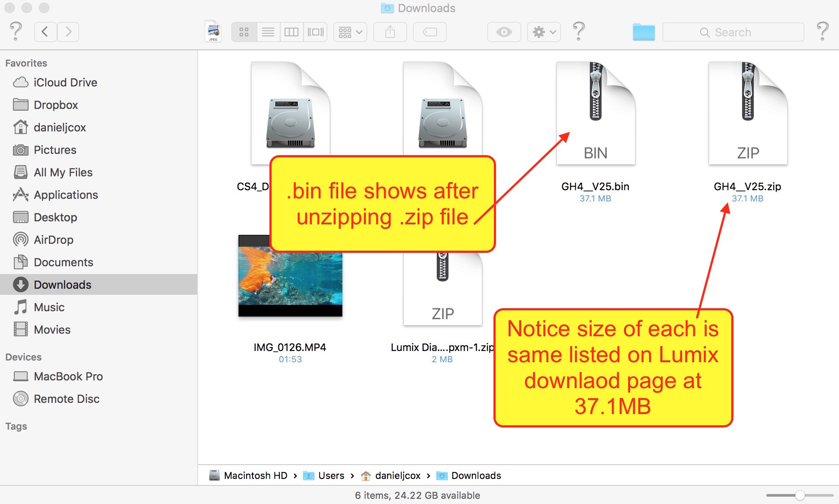The width and height of the screenshot is (839, 504).
Task: Click danieljcox in path bar
Action: point(391,475)
